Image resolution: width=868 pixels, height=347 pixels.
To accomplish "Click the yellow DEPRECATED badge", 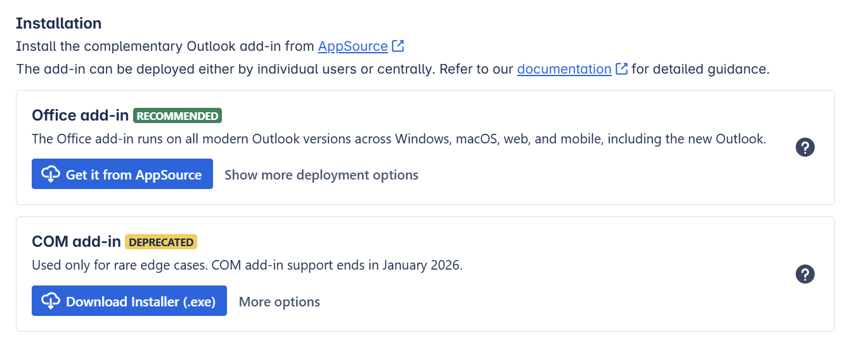I will (161, 242).
